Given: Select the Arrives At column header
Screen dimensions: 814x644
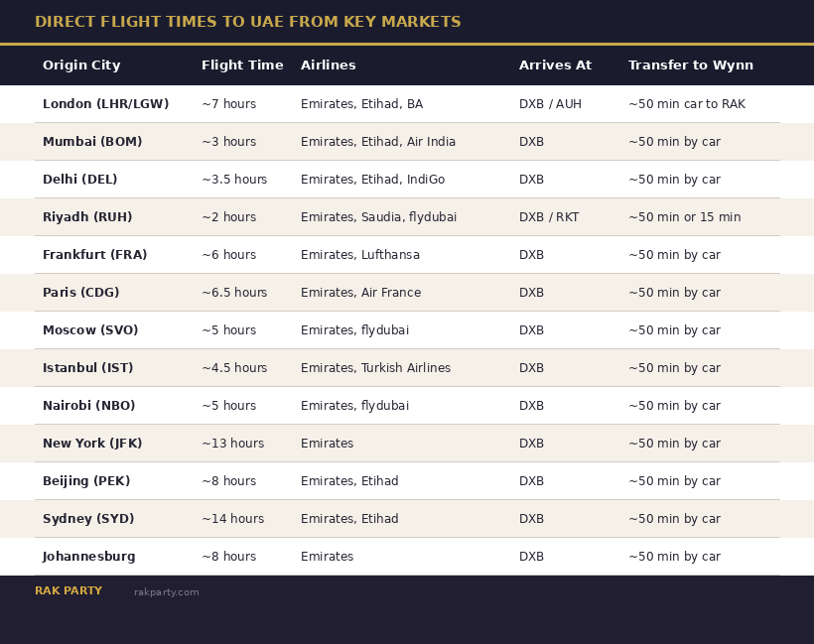Looking at the screenshot, I should pyautogui.click(x=555, y=65).
